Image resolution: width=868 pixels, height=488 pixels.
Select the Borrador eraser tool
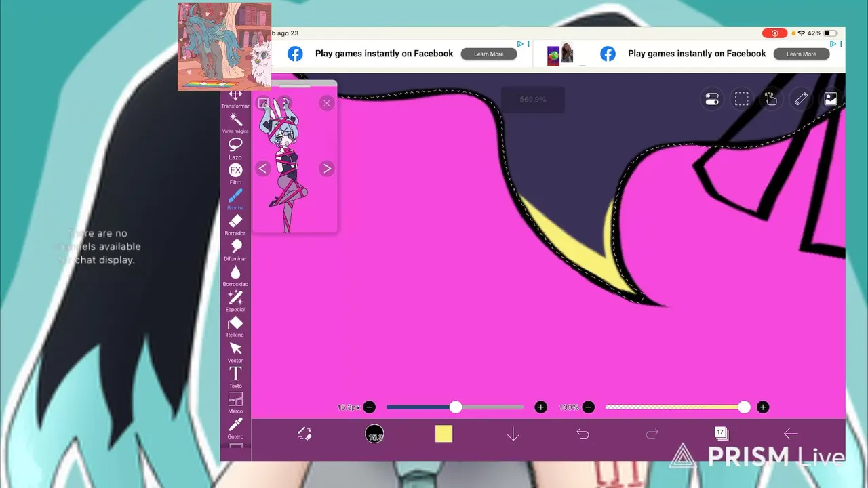click(235, 225)
